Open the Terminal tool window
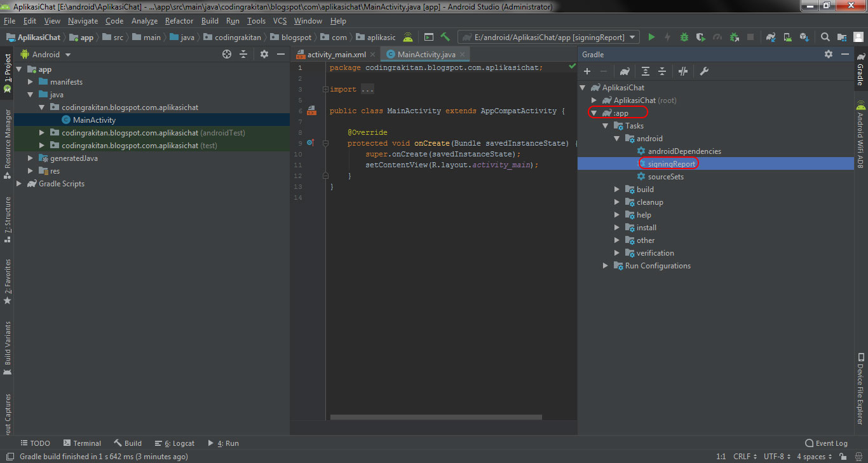The width and height of the screenshot is (868, 463). coord(82,443)
